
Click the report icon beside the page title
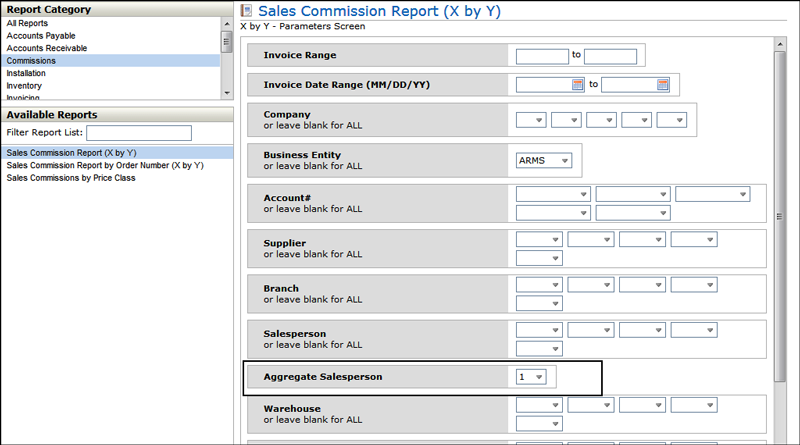247,11
